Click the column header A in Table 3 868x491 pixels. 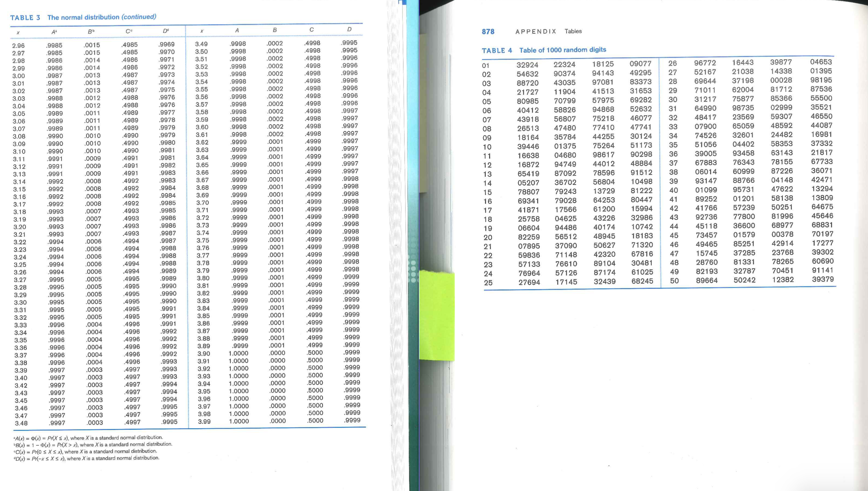click(53, 31)
